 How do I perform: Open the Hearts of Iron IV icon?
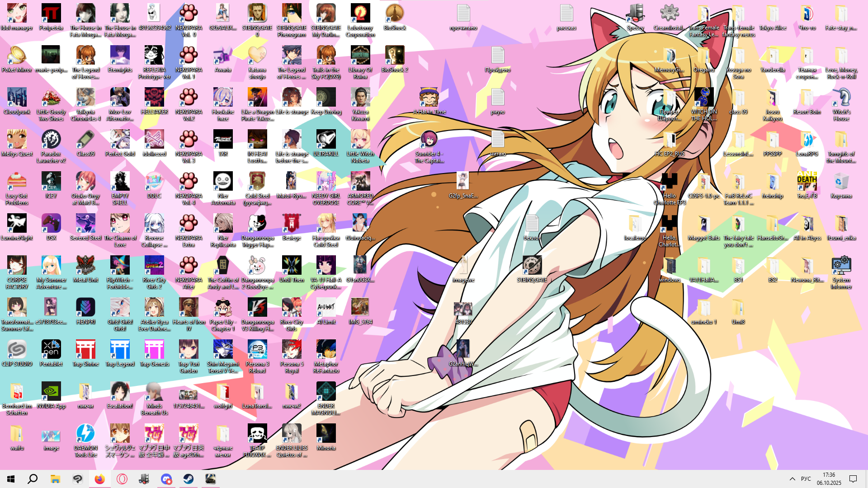tap(189, 308)
